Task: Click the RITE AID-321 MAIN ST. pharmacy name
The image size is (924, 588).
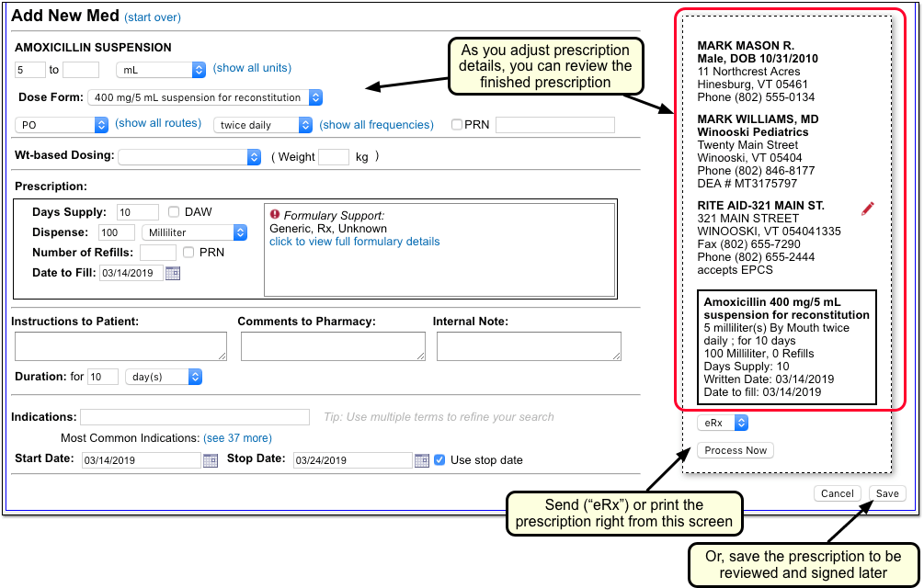Action: (760, 206)
